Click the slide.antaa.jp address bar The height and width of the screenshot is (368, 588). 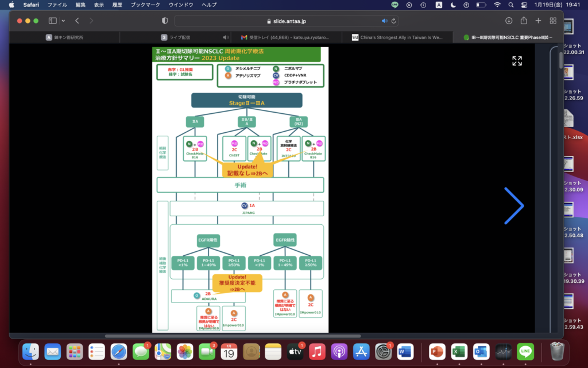click(x=287, y=21)
